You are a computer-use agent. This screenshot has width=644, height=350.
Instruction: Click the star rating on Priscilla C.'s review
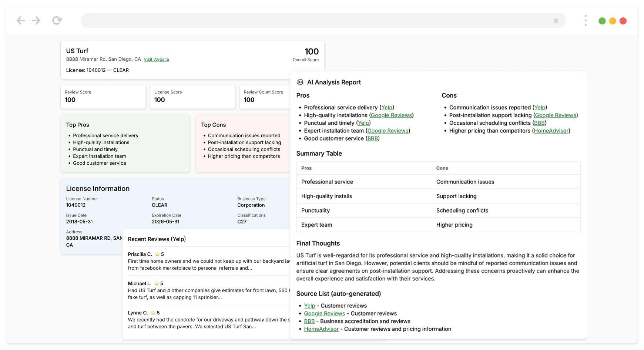point(157,254)
